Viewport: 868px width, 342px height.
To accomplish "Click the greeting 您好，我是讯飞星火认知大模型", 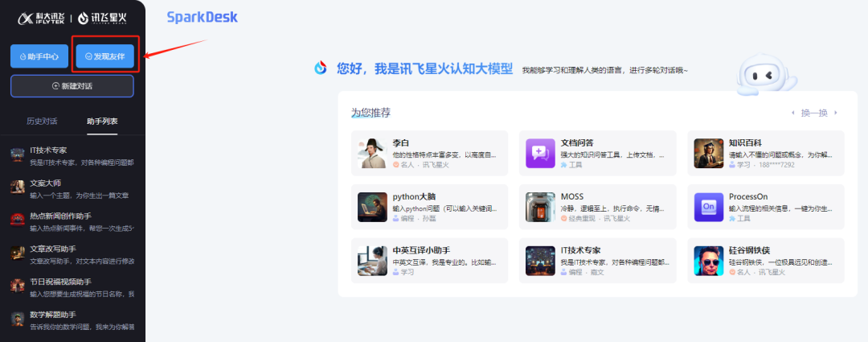I will point(424,68).
